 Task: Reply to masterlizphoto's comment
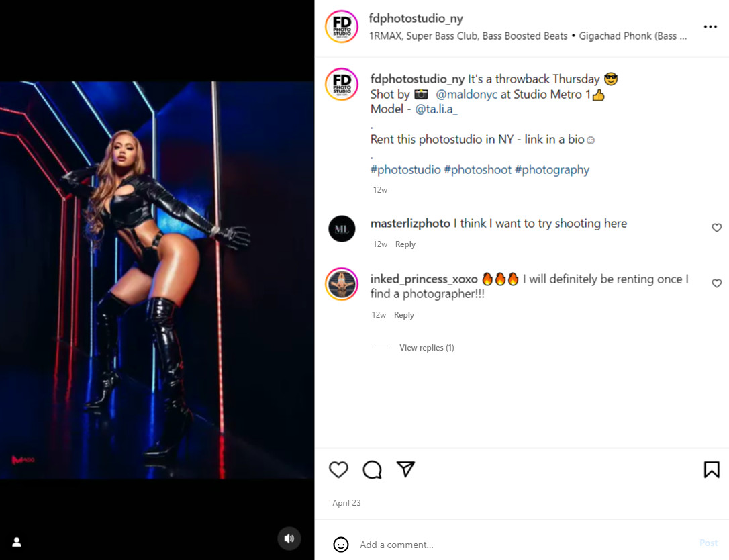405,244
